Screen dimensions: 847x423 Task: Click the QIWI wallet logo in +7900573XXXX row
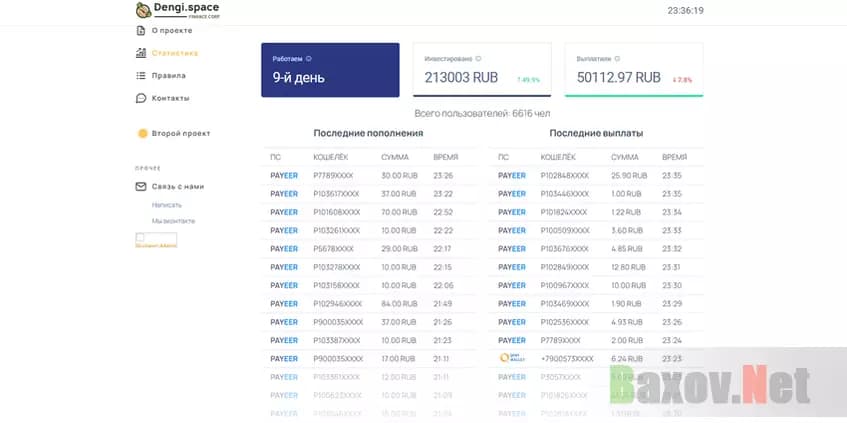tap(510, 358)
